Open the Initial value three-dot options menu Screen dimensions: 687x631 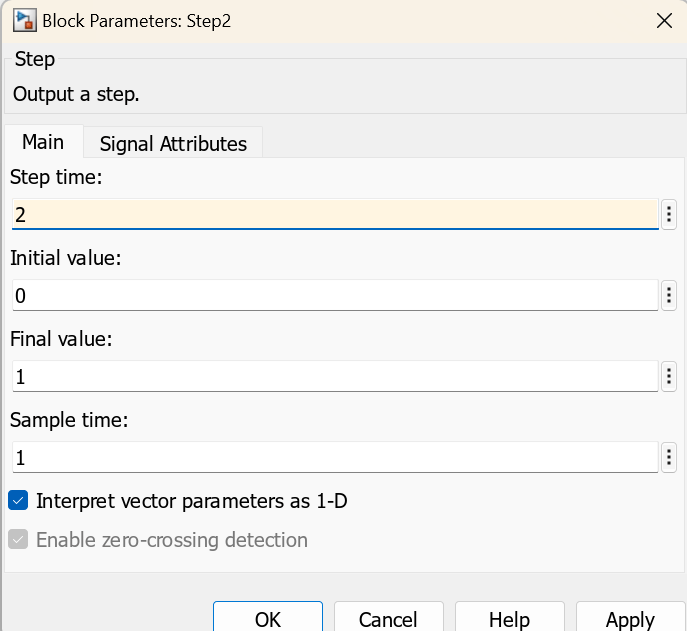669,295
